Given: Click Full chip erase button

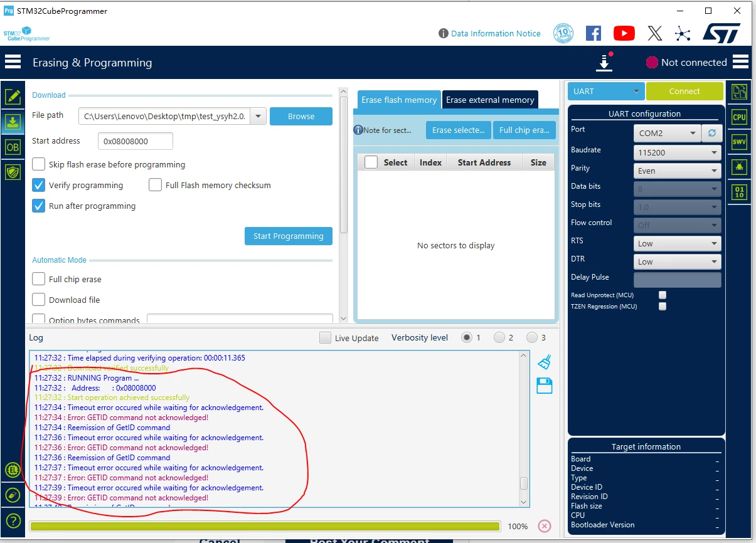Looking at the screenshot, I should click(x=524, y=130).
